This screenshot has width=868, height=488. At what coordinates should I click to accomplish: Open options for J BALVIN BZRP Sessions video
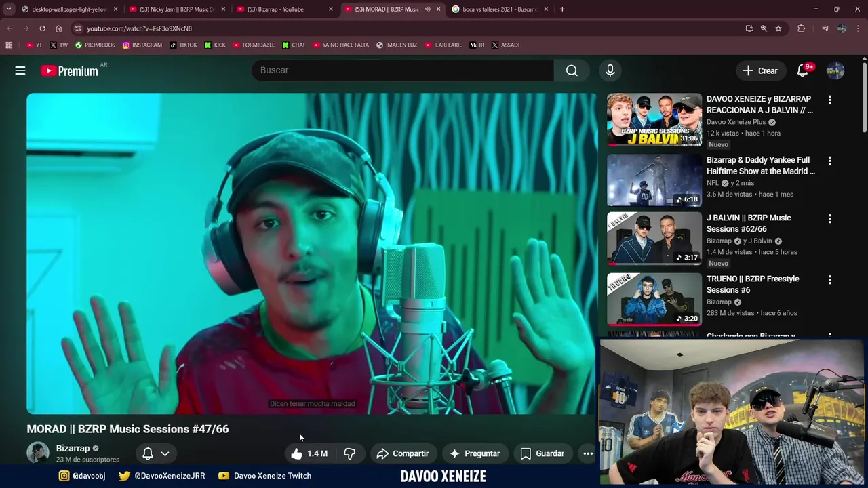coord(829,219)
